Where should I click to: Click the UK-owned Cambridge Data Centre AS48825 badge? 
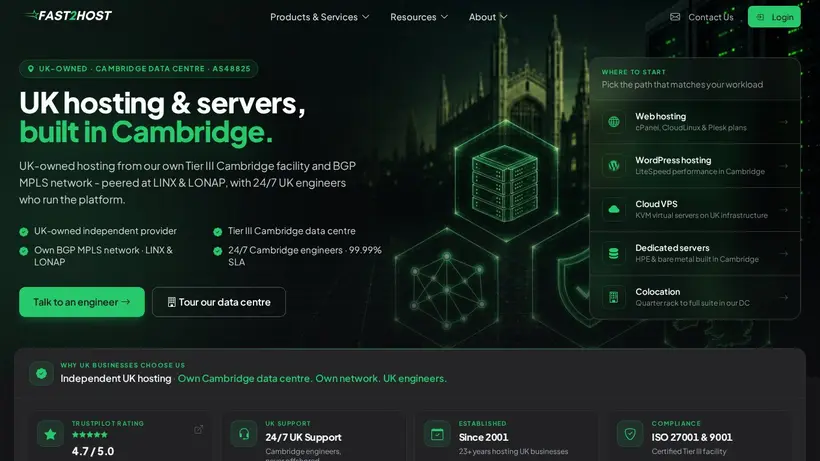139,68
